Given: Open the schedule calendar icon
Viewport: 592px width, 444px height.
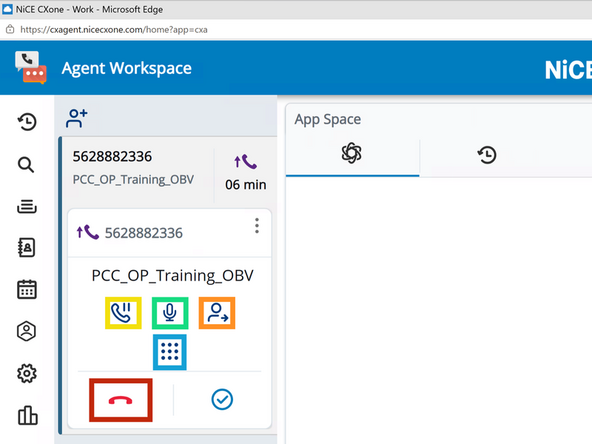Looking at the screenshot, I should 27,289.
